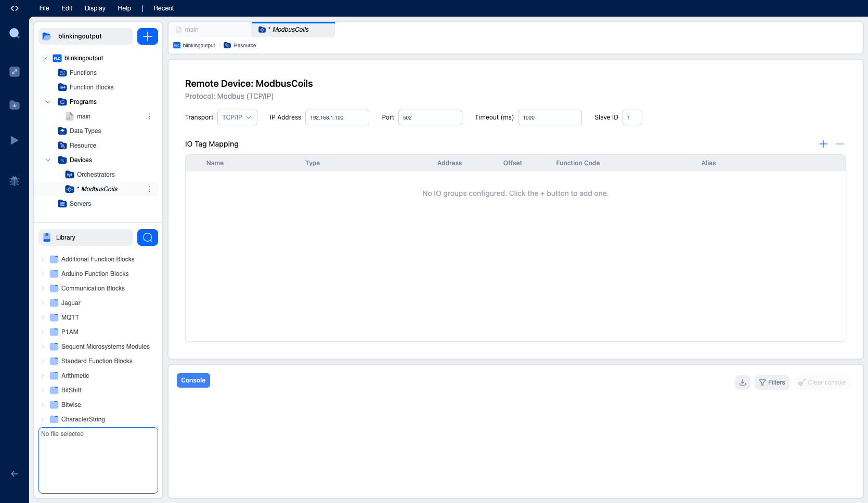Click the Functions folder icon
Viewport: 868px width, 503px height.
pos(62,73)
